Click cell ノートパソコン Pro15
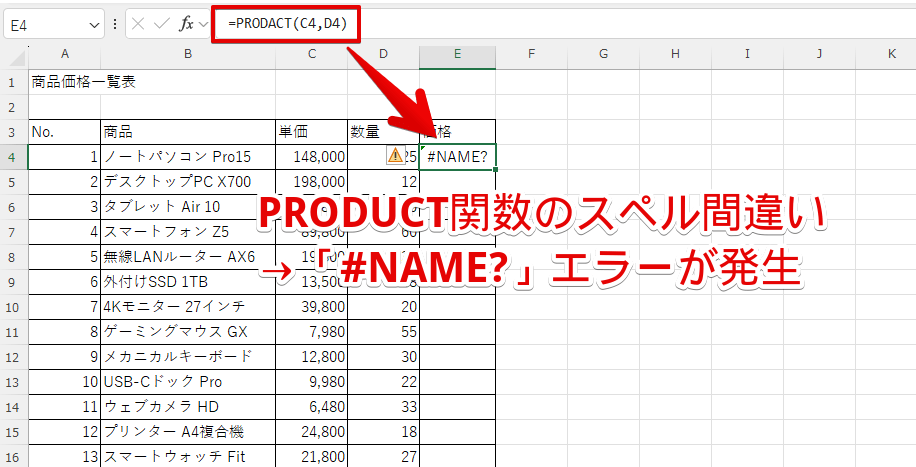 click(188, 157)
